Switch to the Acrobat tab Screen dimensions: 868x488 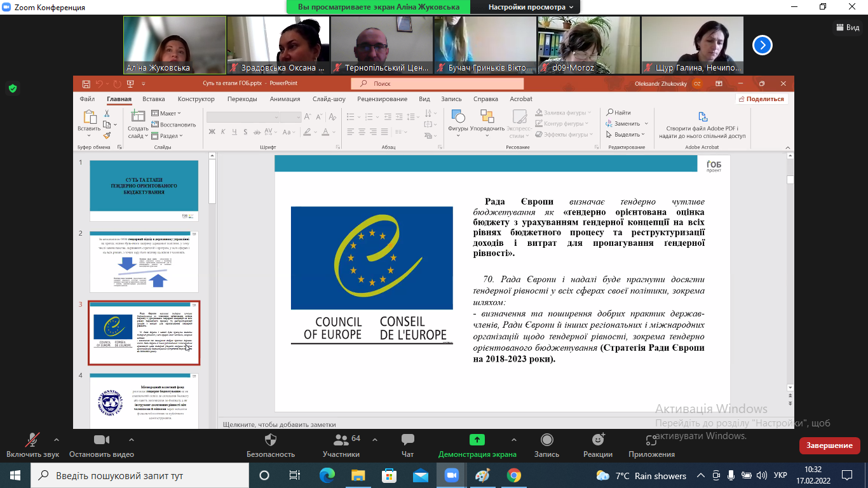(x=521, y=99)
